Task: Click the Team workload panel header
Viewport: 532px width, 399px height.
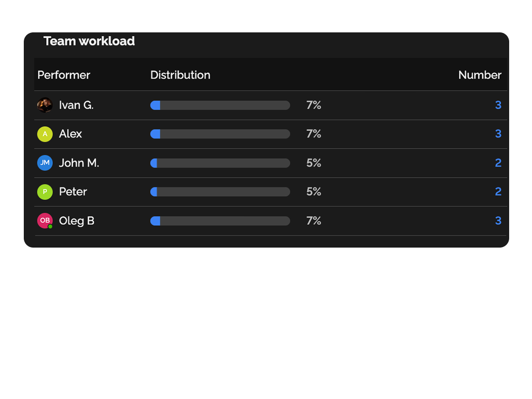Action: (89, 41)
